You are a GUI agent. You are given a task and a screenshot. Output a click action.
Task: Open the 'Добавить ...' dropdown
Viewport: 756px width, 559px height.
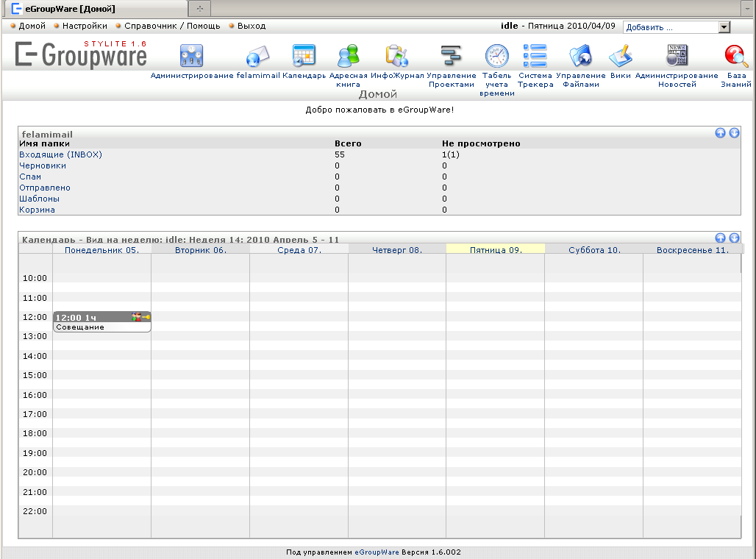pos(677,27)
